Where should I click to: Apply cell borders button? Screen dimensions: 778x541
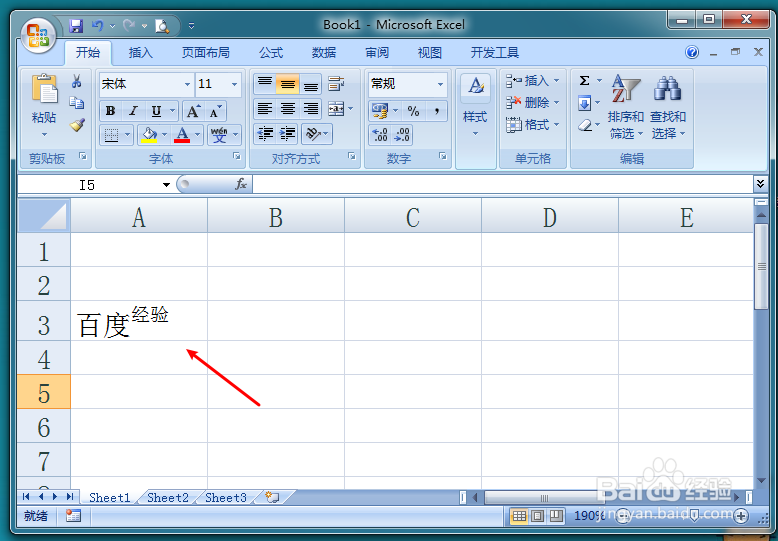click(112, 135)
